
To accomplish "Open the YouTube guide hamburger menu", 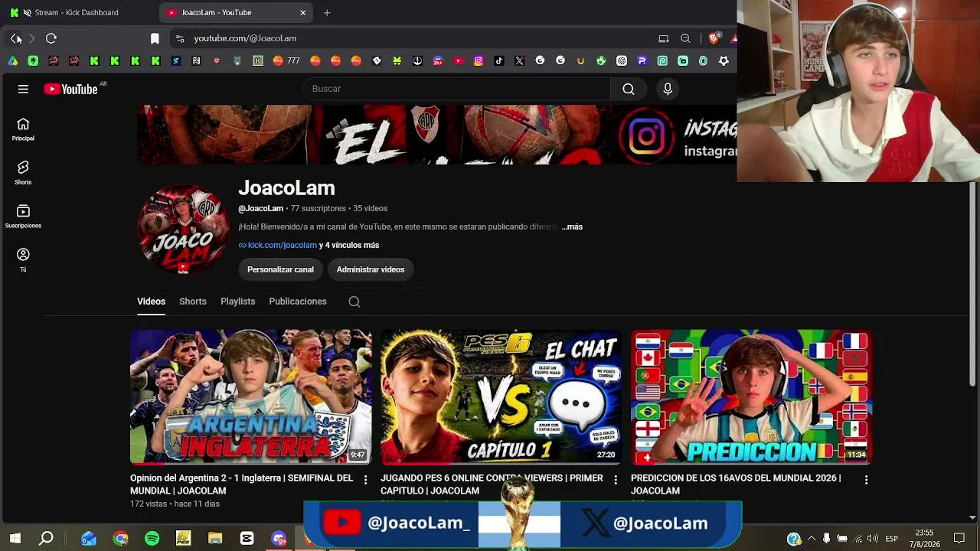I will pyautogui.click(x=23, y=90).
